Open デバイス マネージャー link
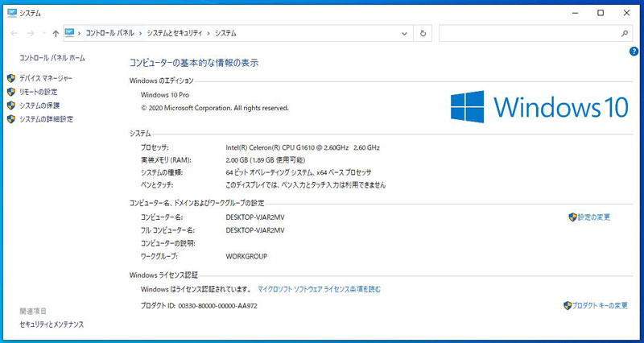The width and height of the screenshot is (644, 343). [46, 78]
